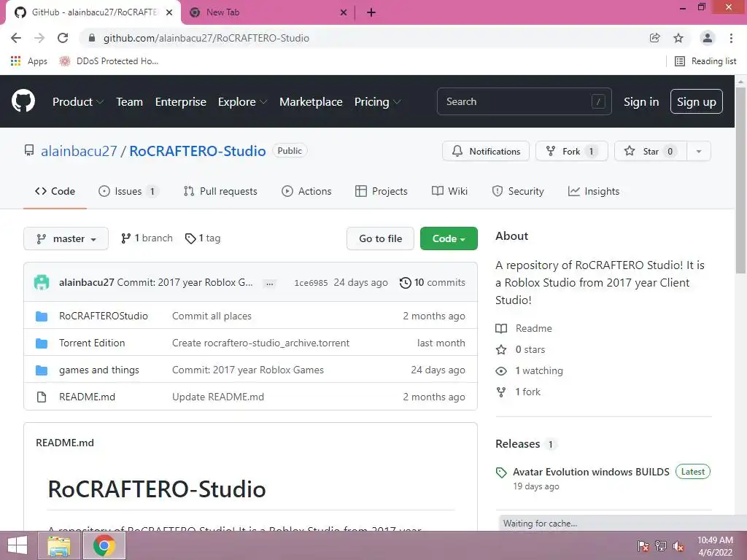Reload the current page
The height and width of the screenshot is (560, 747).
(63, 38)
